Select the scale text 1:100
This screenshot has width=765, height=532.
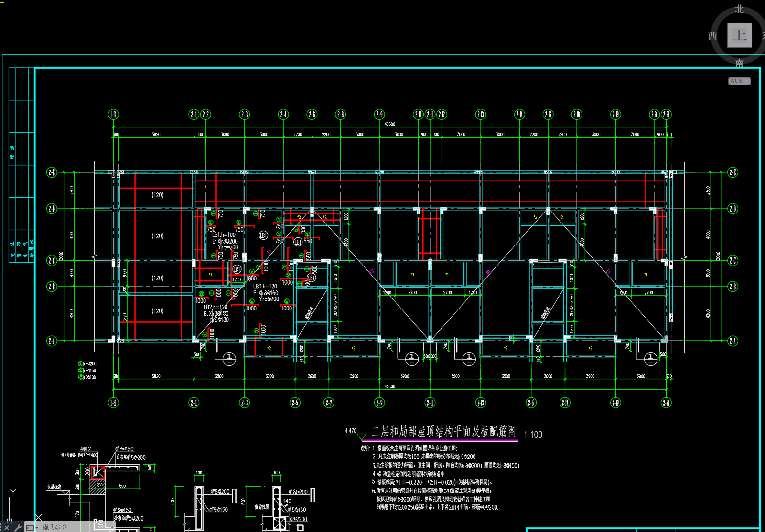pos(533,435)
